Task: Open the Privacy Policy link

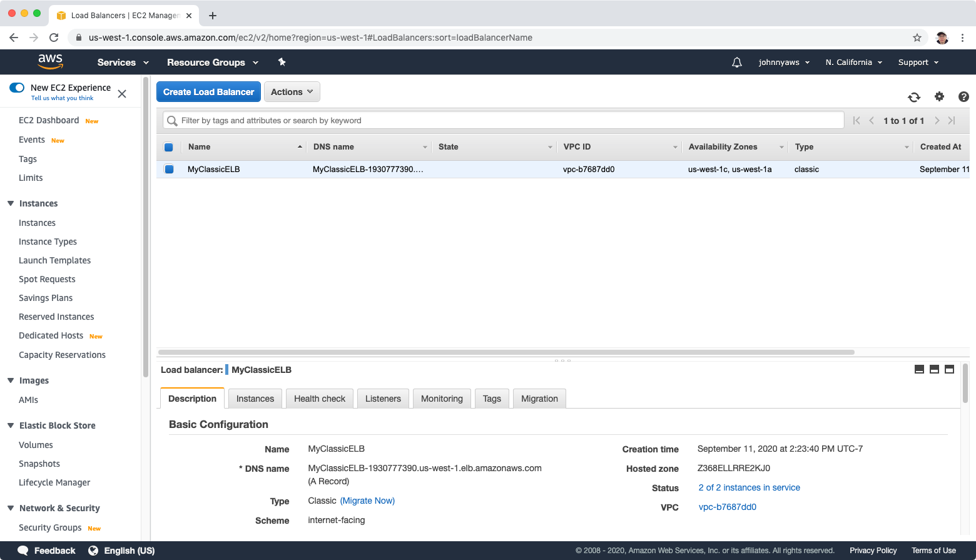Action: point(873,551)
